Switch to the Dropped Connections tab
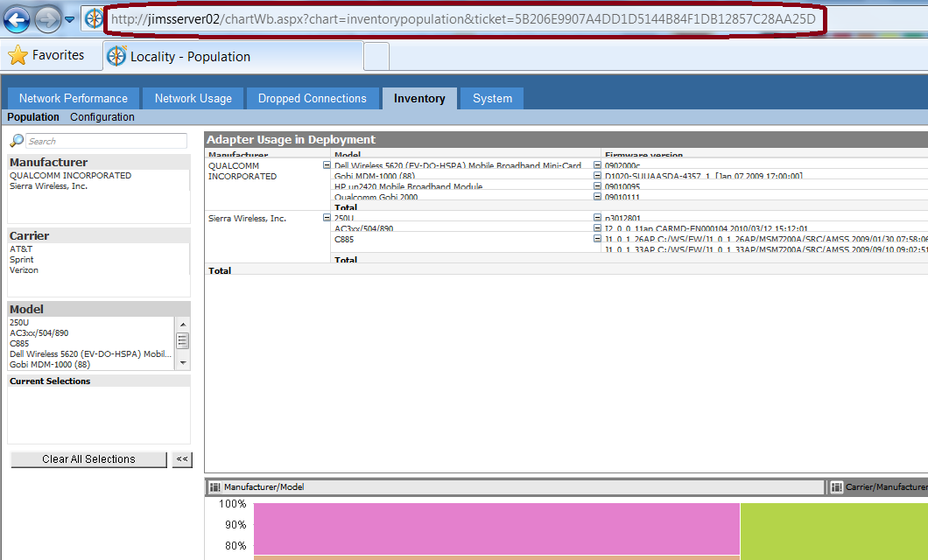The width and height of the screenshot is (928, 560). [x=312, y=98]
